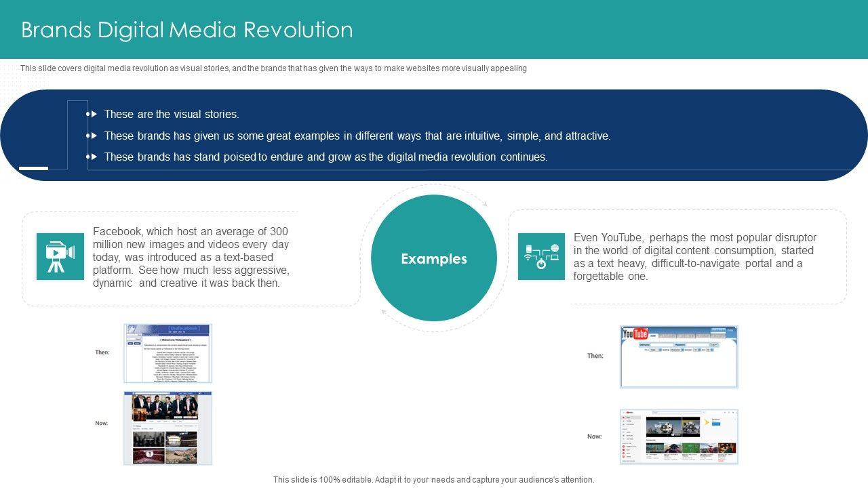Image resolution: width=868 pixels, height=488 pixels.
Task: Click the 'Then:' label beside the Facebook screenshot
Action: pos(102,352)
